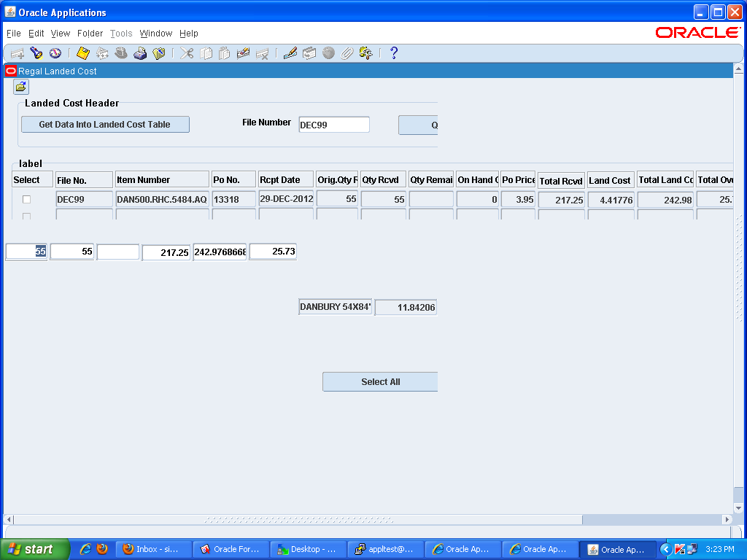The width and height of the screenshot is (747, 560).
Task: Click the Firefox quick launch icon
Action: [x=102, y=549]
